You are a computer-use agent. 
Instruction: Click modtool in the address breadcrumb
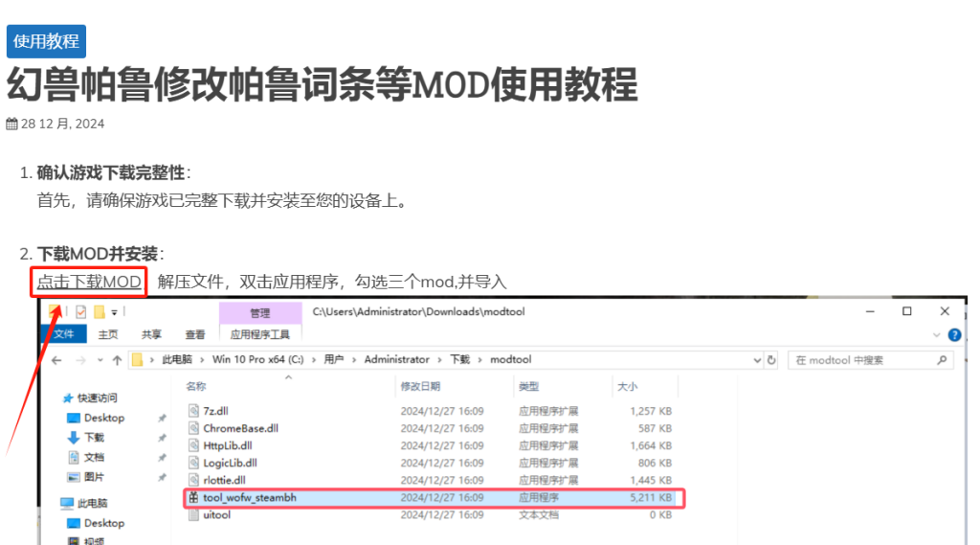click(x=511, y=360)
